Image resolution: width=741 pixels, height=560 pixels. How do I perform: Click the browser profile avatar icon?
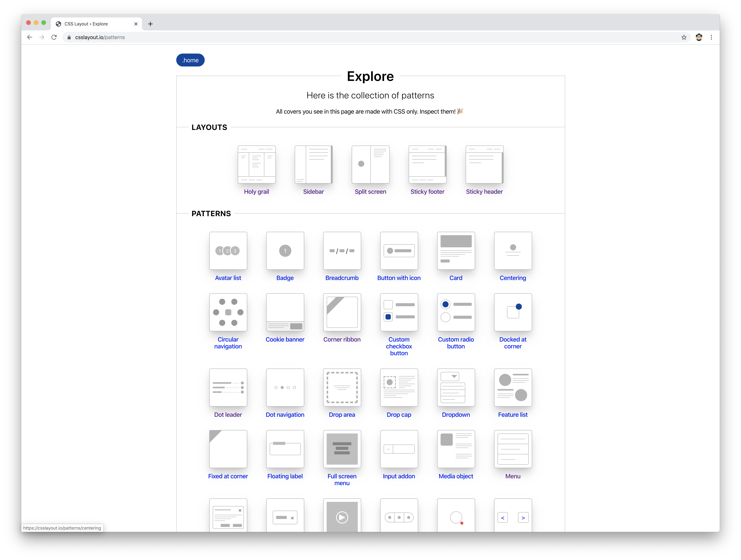pos(699,37)
